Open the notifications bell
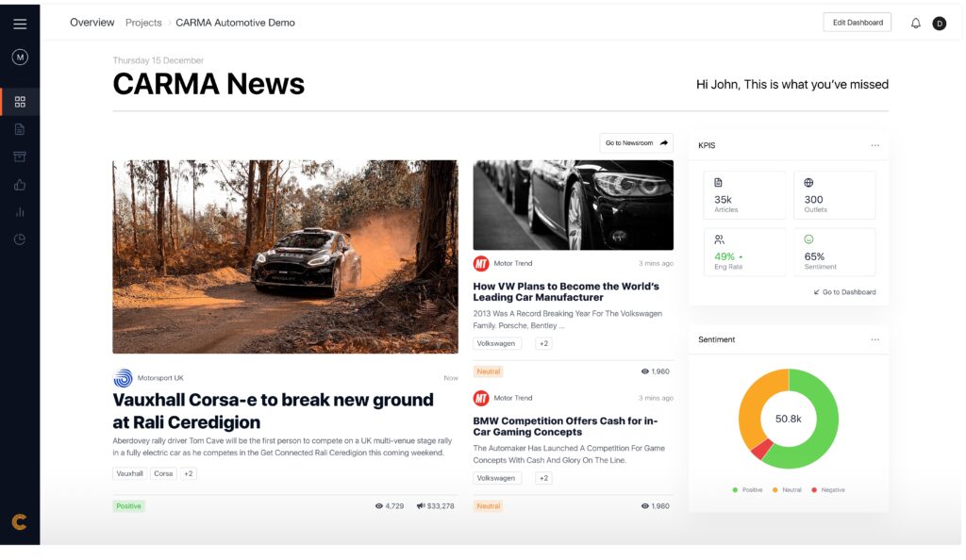 pos(915,24)
